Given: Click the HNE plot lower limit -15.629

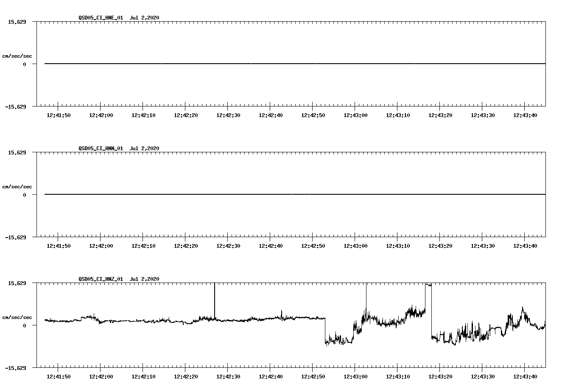Looking at the screenshot, I should (x=16, y=106).
